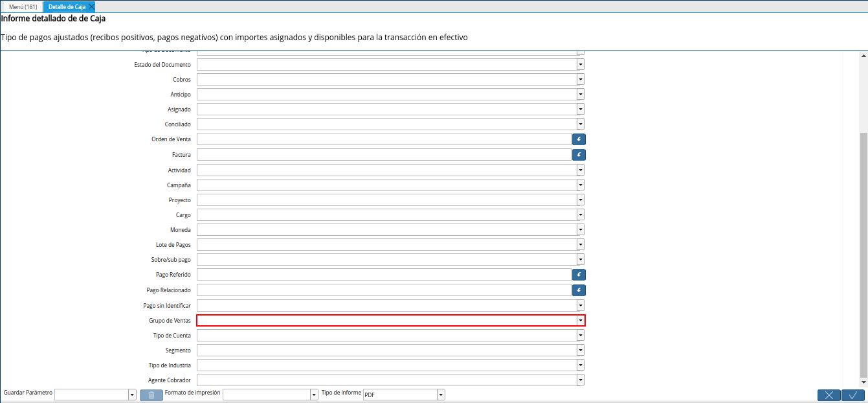Open the Estado del Documento dropdown
This screenshot has height=403, width=868.
[580, 64]
